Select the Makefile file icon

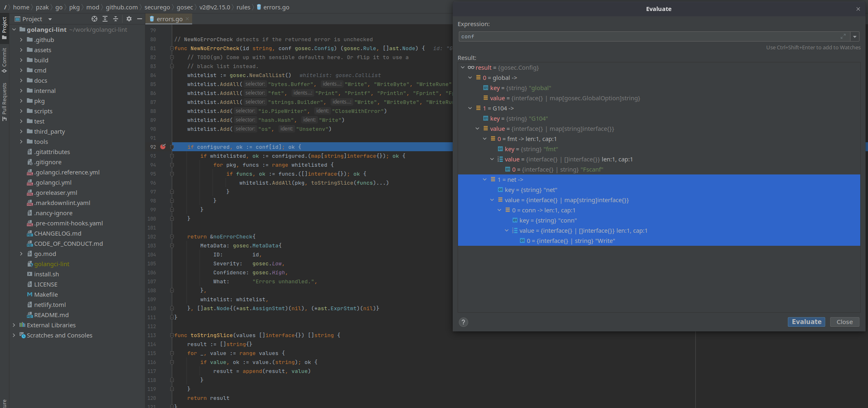click(30, 295)
